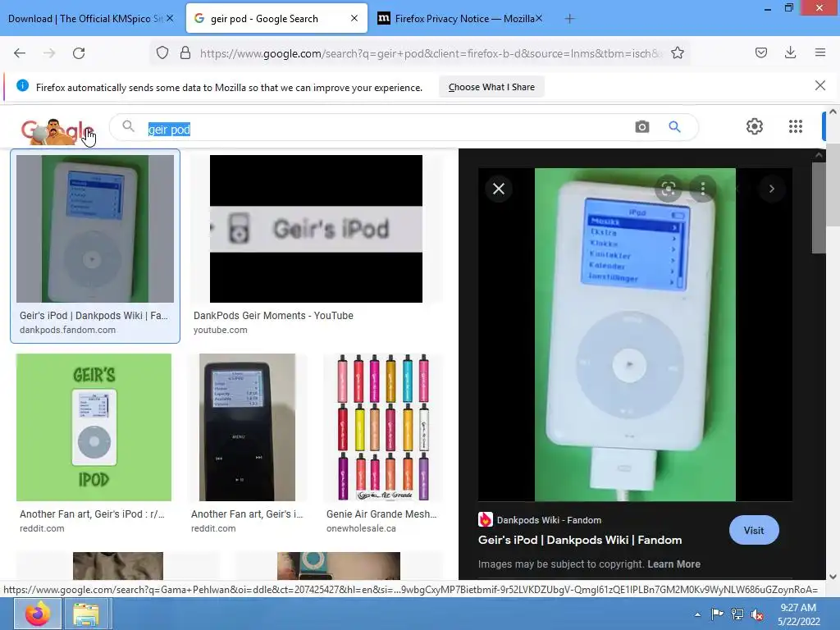Image resolution: width=840 pixels, height=630 pixels.
Task: Click the Choose What I Share button
Action: [x=491, y=87]
